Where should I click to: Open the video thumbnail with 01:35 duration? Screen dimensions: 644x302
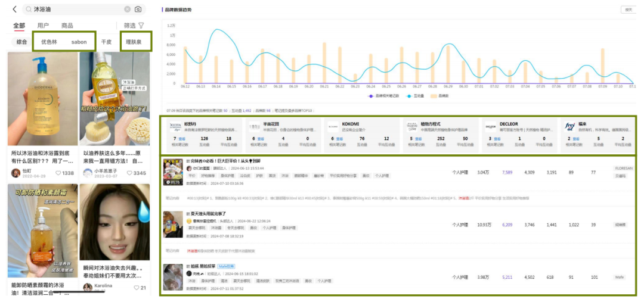tap(173, 172)
